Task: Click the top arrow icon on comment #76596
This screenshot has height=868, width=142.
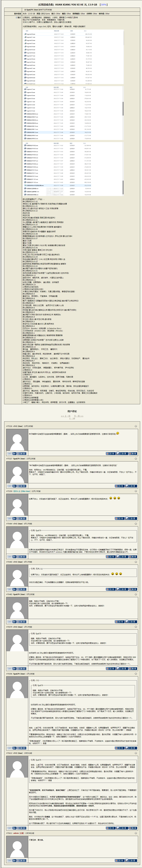Action: [136, 674]
